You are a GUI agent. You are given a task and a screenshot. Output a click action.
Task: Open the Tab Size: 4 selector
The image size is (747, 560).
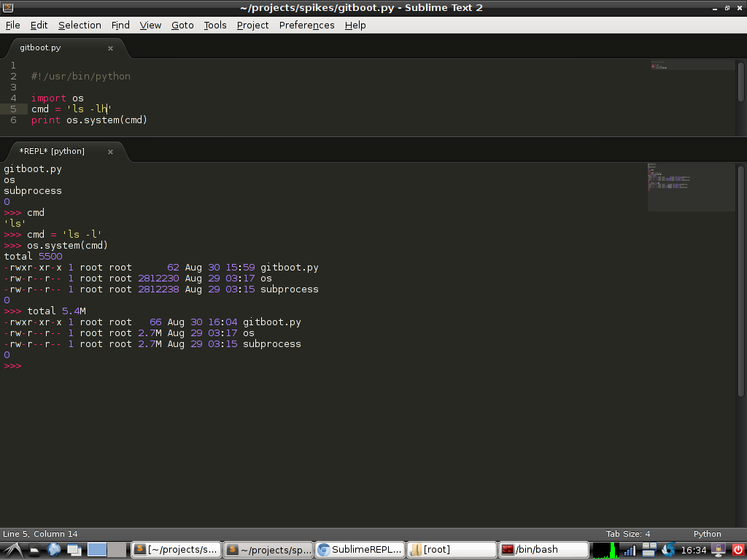pos(627,534)
